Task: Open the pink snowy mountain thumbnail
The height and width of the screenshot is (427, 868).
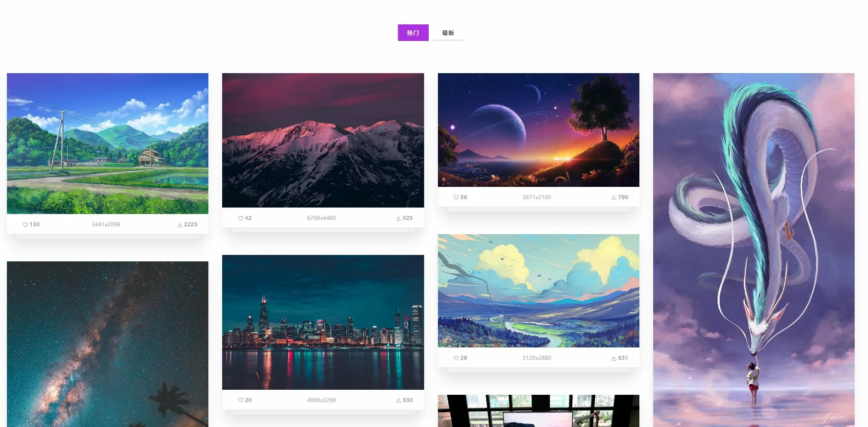Action: (323, 140)
